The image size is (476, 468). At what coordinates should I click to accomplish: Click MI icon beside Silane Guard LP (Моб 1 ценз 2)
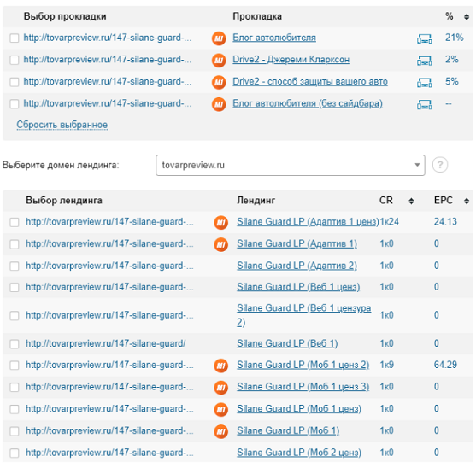[221, 366]
